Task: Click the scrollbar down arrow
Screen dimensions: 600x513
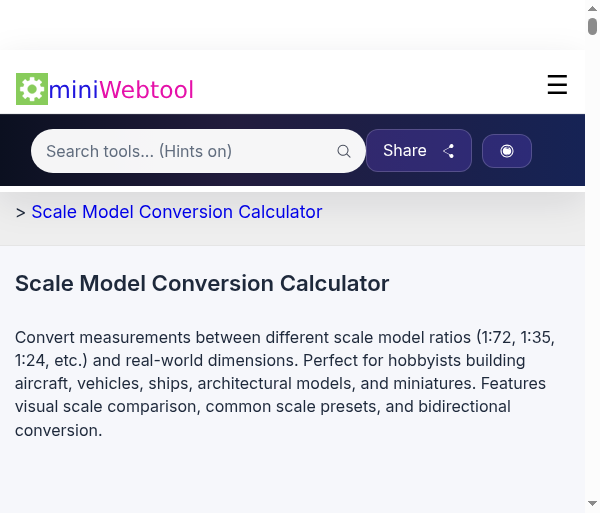Action: (593, 505)
